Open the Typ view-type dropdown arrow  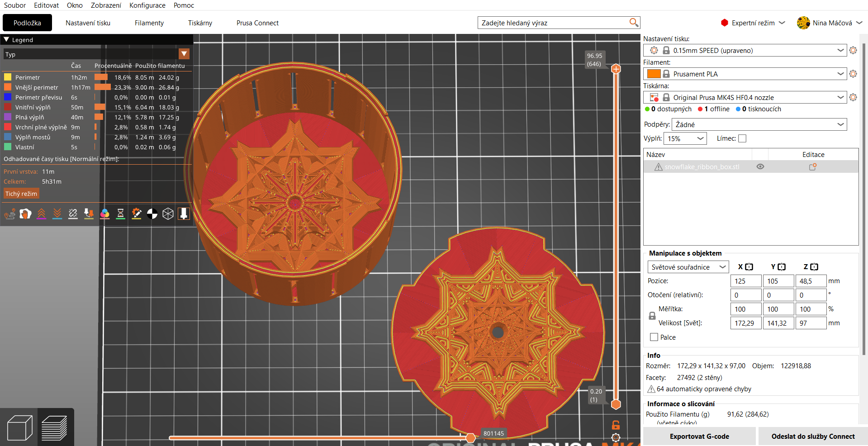point(184,54)
